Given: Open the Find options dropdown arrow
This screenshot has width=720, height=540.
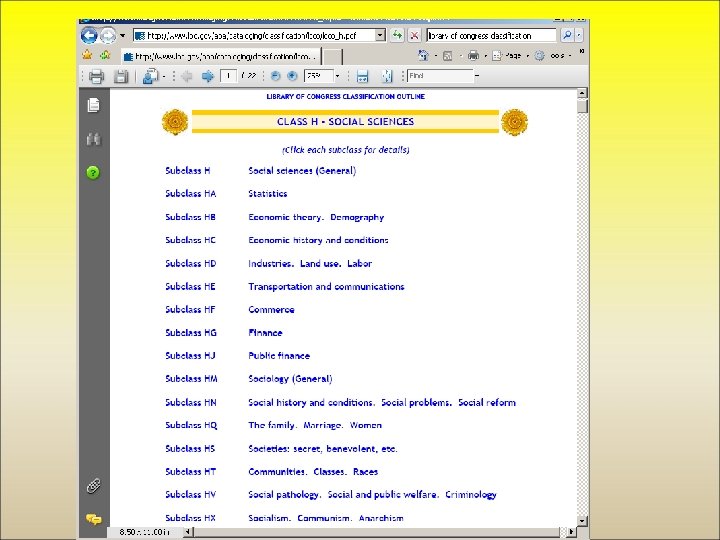Looking at the screenshot, I should click(x=477, y=76).
